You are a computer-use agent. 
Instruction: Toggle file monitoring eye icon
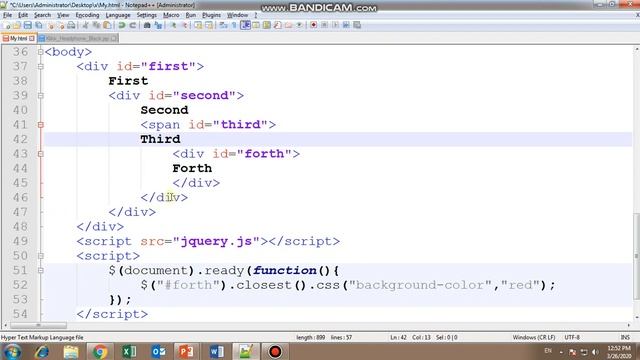coord(300,25)
